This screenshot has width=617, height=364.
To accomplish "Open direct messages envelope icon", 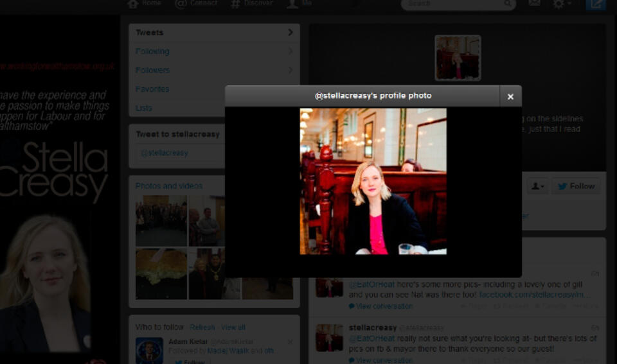I will (534, 4).
